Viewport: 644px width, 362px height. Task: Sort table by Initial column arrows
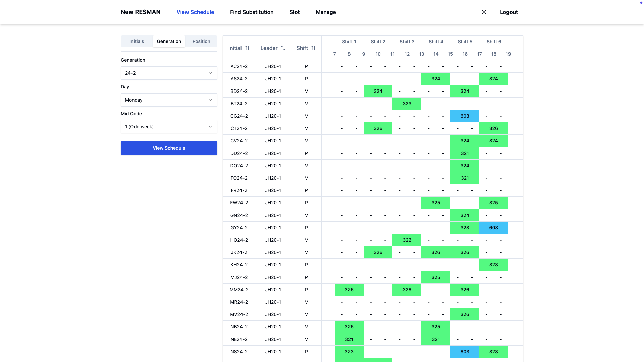point(247,48)
